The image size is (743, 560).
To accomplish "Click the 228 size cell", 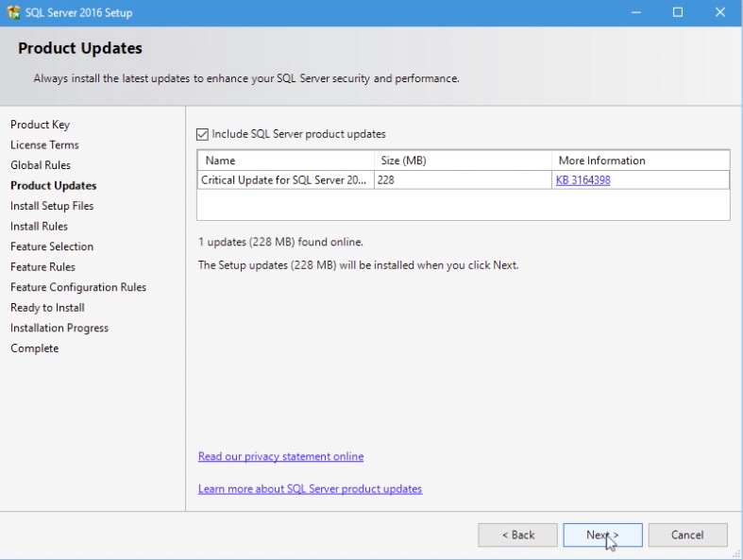I will 463,180.
